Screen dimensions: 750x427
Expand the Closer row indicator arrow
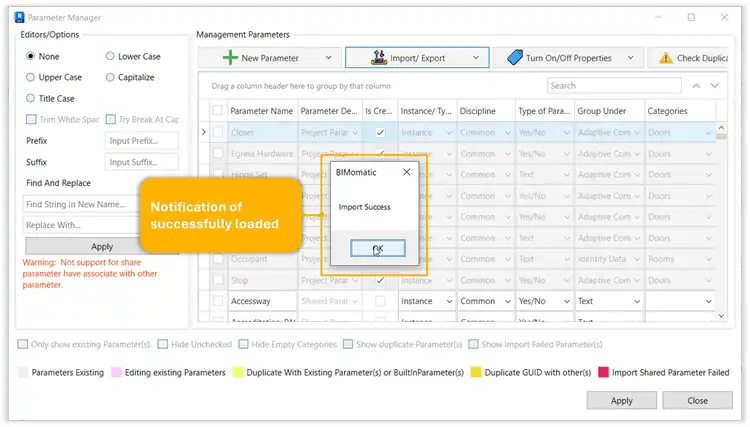pos(204,132)
